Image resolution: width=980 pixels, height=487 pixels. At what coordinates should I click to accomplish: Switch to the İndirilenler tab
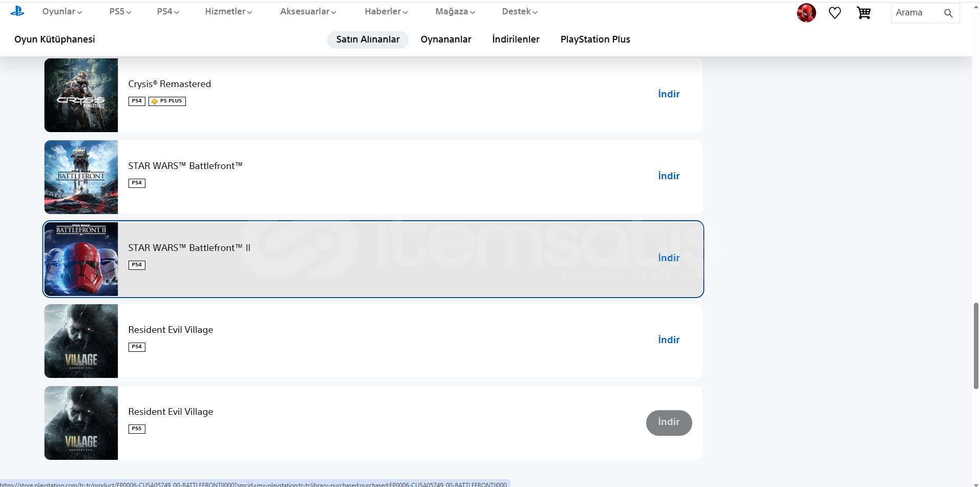516,39
